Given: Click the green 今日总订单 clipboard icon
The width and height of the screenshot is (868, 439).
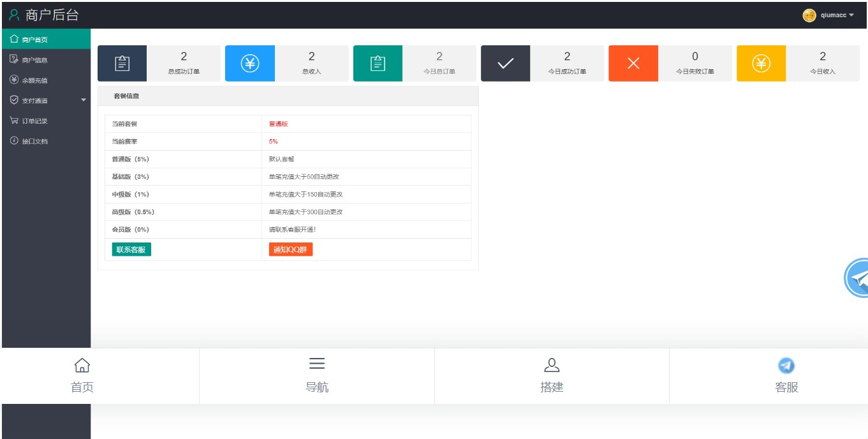Looking at the screenshot, I should point(378,63).
